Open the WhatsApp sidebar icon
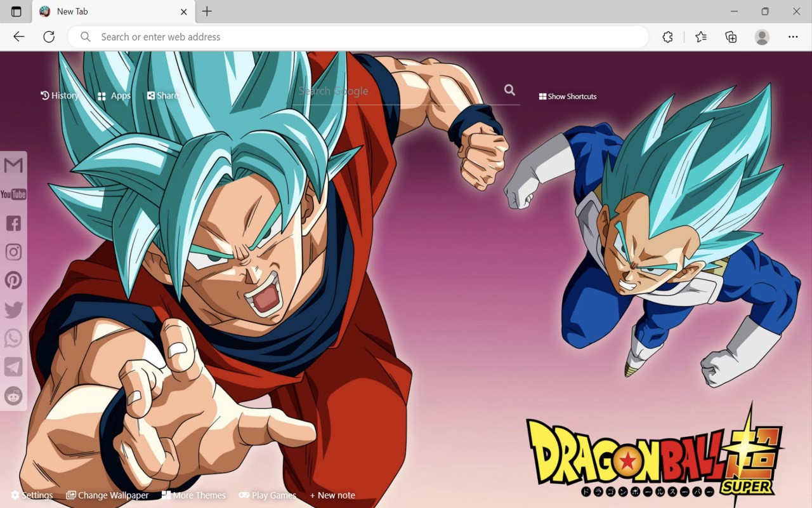Screen dimensions: 812x508 click(13, 338)
